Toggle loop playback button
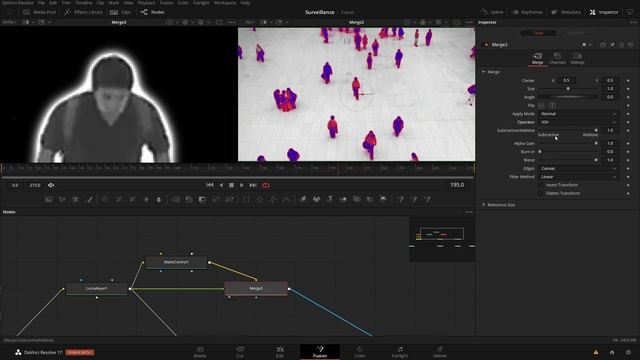 (266, 185)
